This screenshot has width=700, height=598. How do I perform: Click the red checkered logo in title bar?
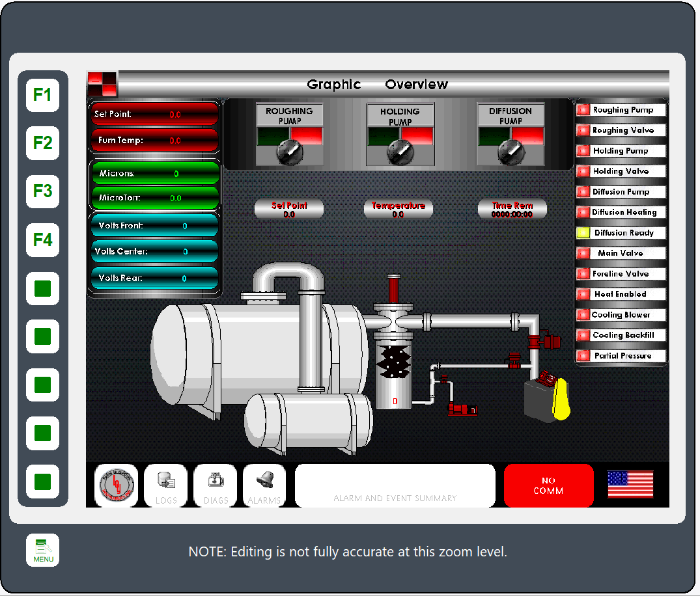102,84
